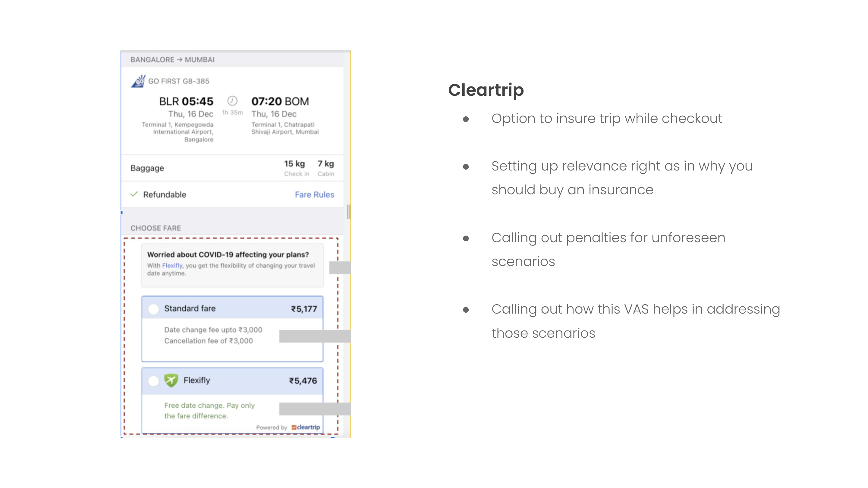This screenshot has width=868, height=488.
Task: Click the 15 kg Check in allowance
Action: [x=296, y=168]
